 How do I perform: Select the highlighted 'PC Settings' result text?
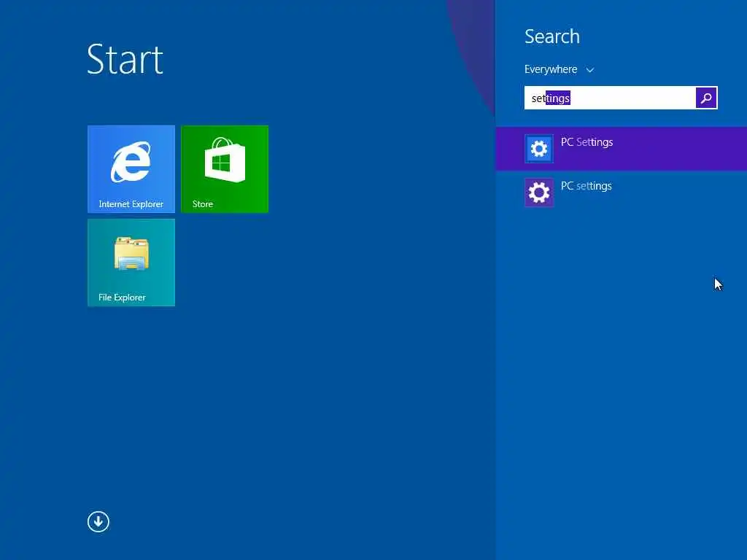point(587,142)
